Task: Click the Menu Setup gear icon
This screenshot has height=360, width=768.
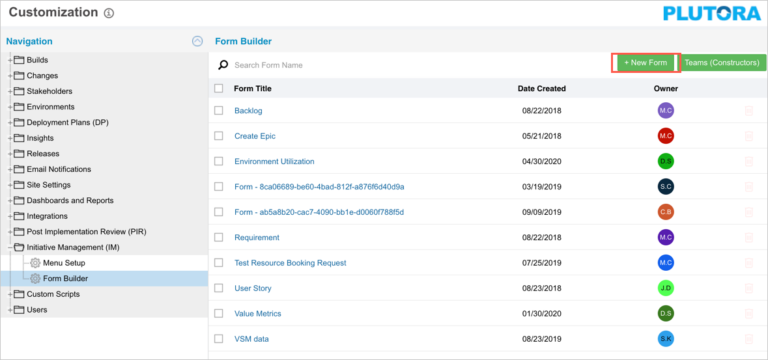Action: tap(35, 263)
